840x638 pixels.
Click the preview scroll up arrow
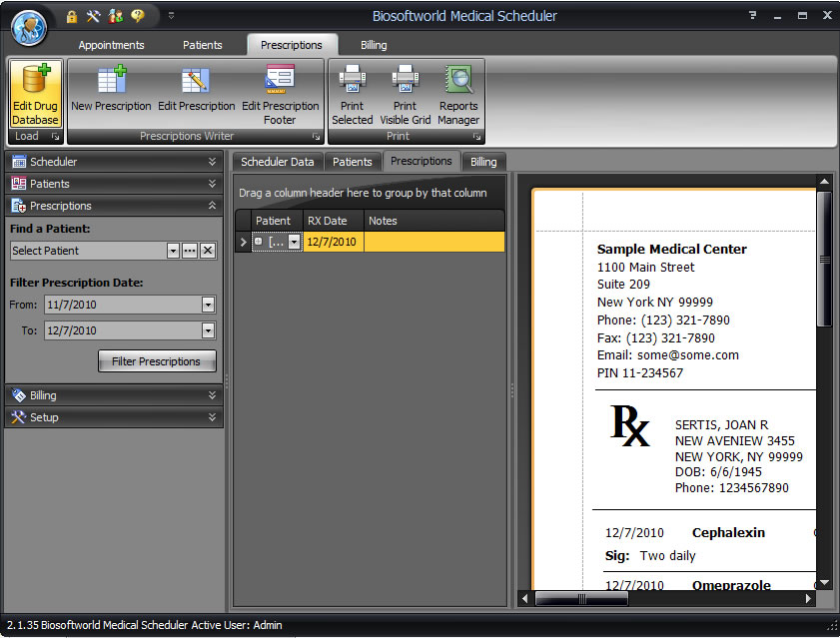824,182
